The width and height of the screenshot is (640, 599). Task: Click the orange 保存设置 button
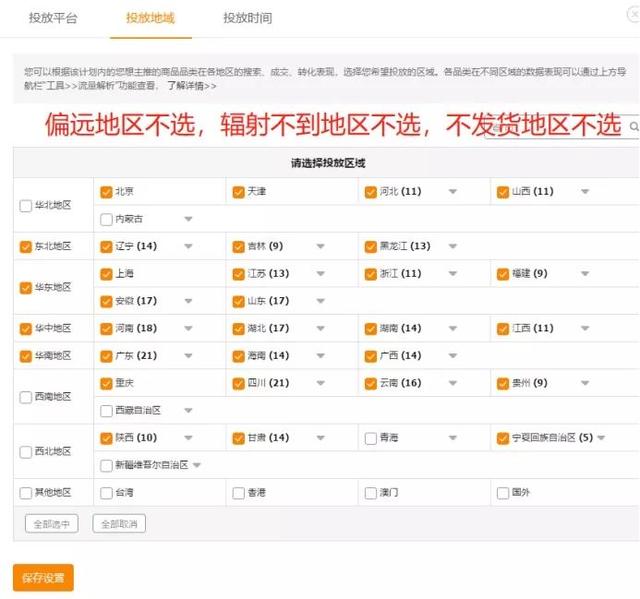[43, 578]
